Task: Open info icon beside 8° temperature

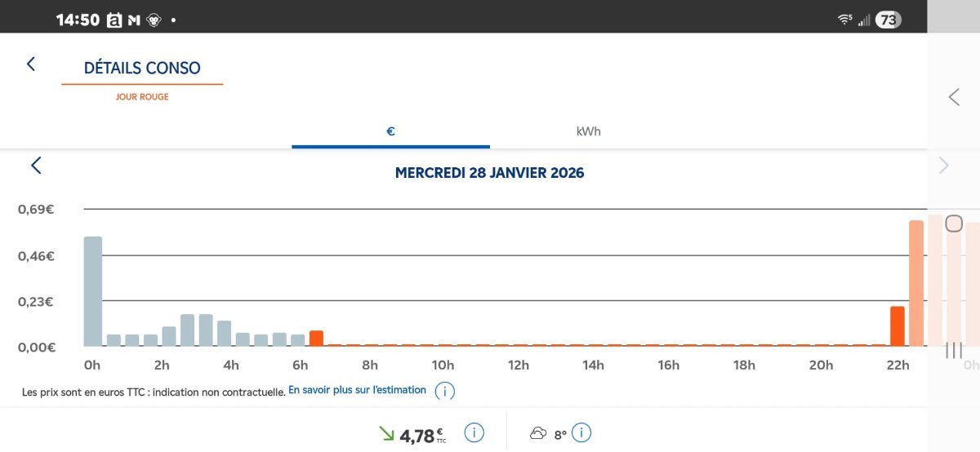Action: [x=581, y=433]
